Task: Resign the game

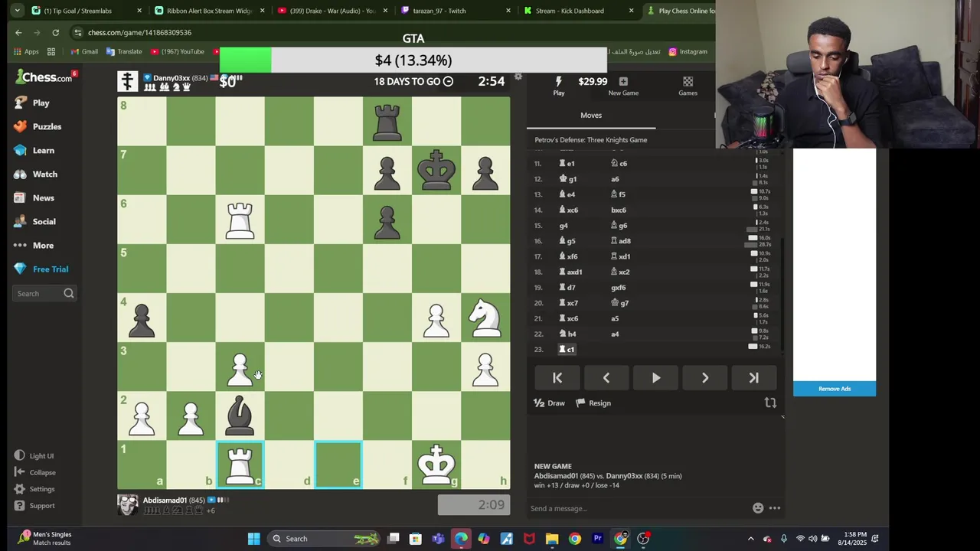Action: tap(593, 403)
